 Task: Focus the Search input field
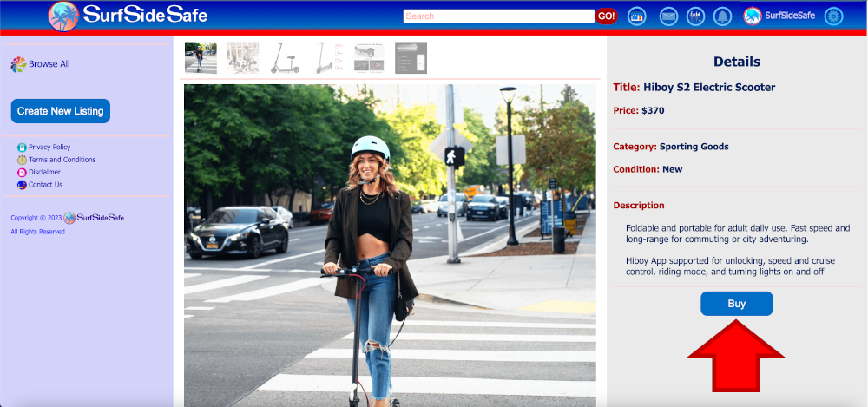point(498,16)
